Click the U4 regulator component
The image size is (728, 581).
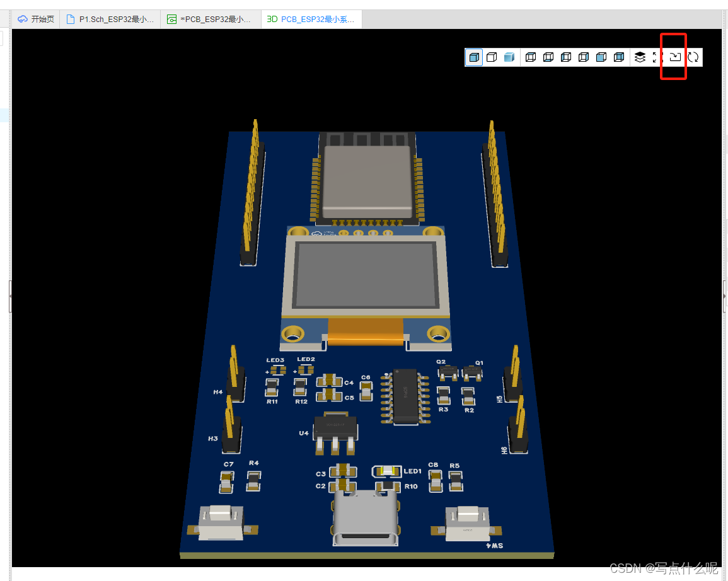point(335,434)
